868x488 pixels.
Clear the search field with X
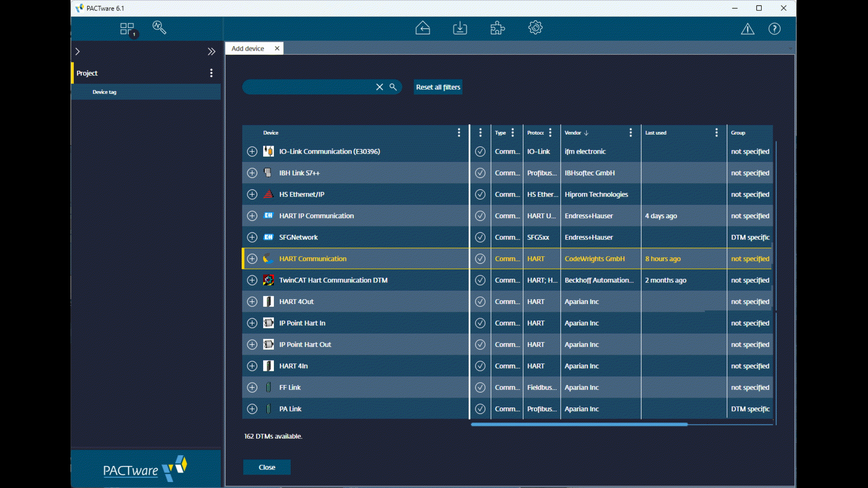(380, 87)
